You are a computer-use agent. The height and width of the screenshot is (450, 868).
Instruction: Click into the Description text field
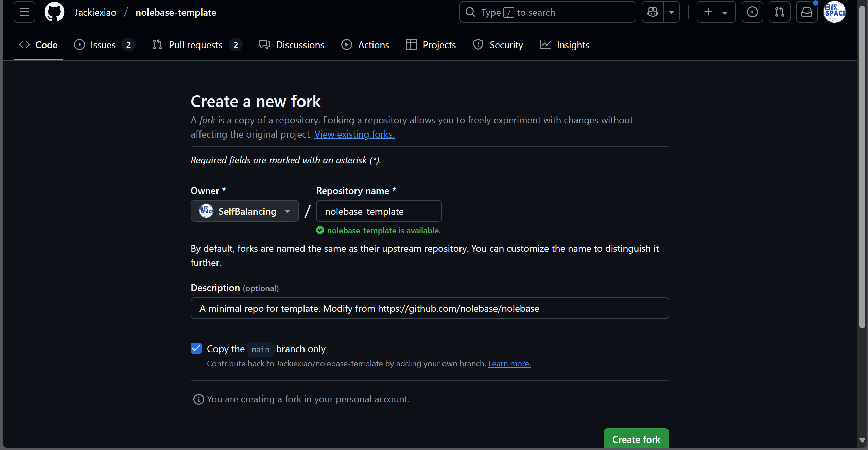(430, 308)
